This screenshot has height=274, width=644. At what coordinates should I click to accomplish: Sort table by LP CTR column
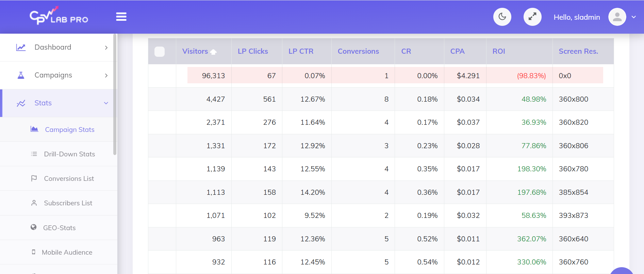coord(301,51)
